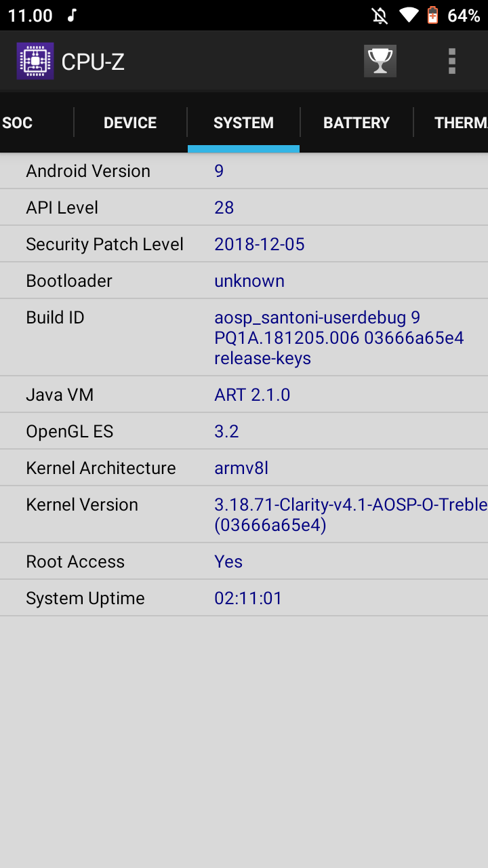488x868 pixels.
Task: Switch to the SOC tab
Action: [18, 123]
